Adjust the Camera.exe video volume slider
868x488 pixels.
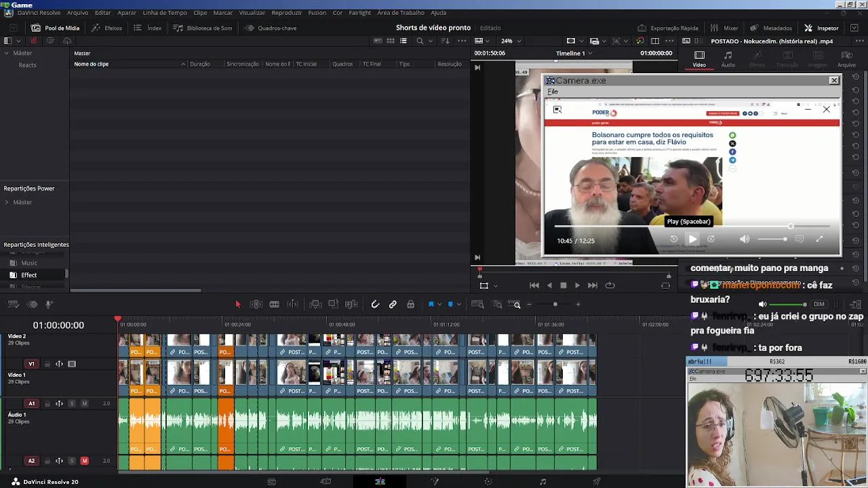pyautogui.click(x=772, y=239)
